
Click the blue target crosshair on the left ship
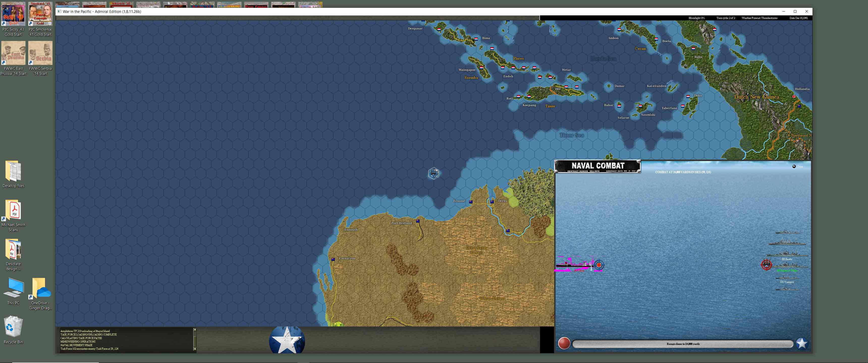pos(599,265)
